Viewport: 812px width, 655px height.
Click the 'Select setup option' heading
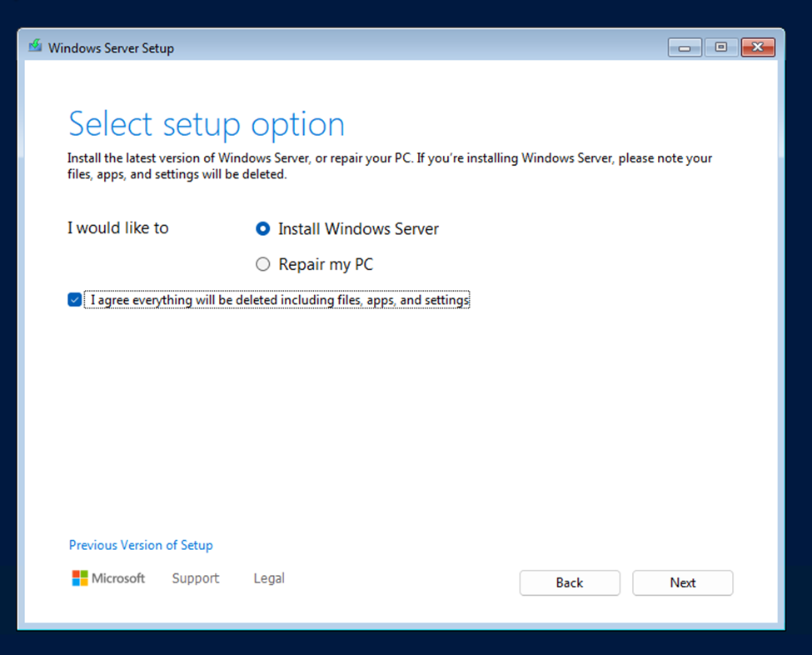207,124
